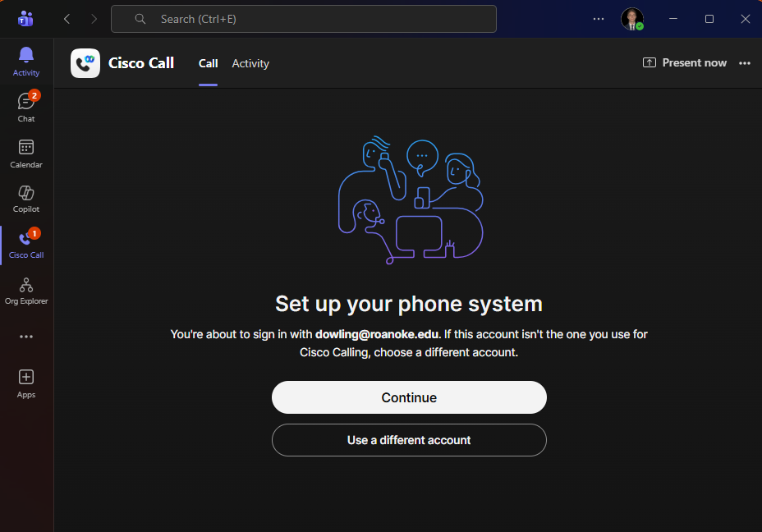Maximize the Teams window

pos(709,19)
